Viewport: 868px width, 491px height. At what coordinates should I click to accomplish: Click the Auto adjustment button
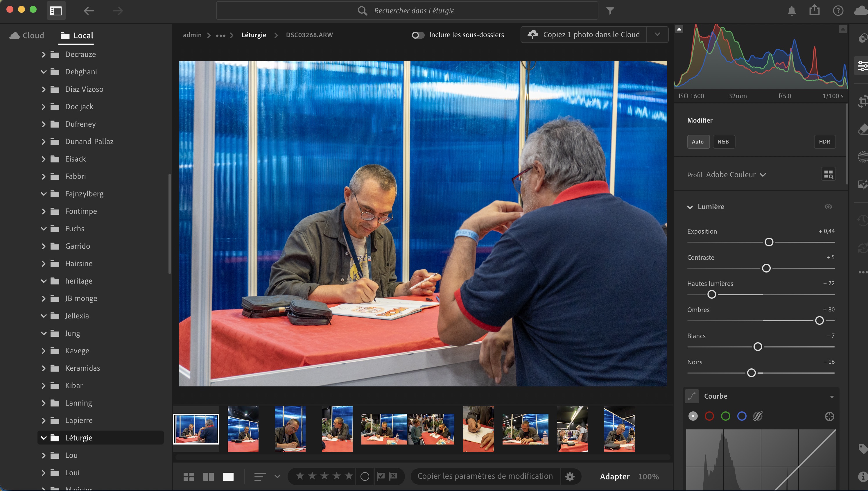coord(698,142)
